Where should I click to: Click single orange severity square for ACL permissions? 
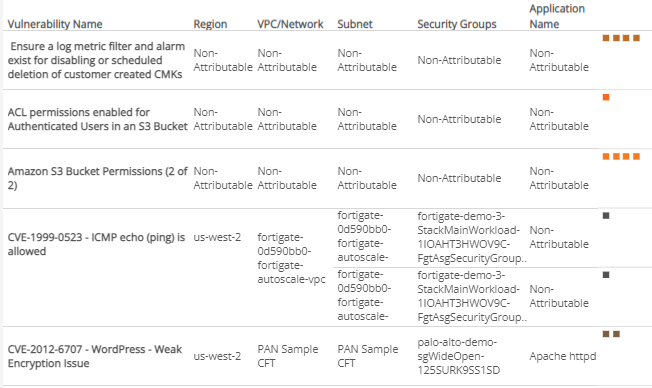(x=606, y=97)
